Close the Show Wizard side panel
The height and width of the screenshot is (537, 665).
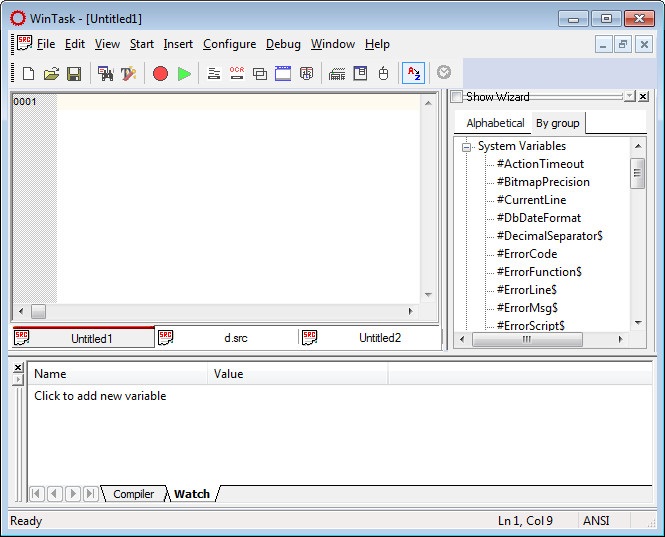pos(643,97)
